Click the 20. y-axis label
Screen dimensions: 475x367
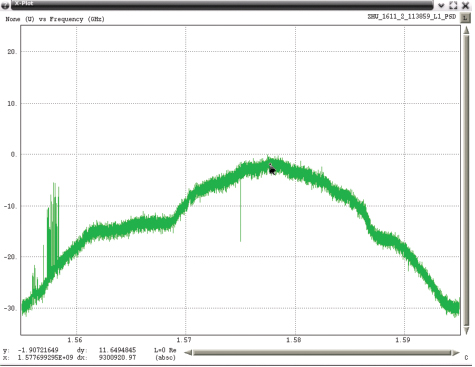pos(12,52)
